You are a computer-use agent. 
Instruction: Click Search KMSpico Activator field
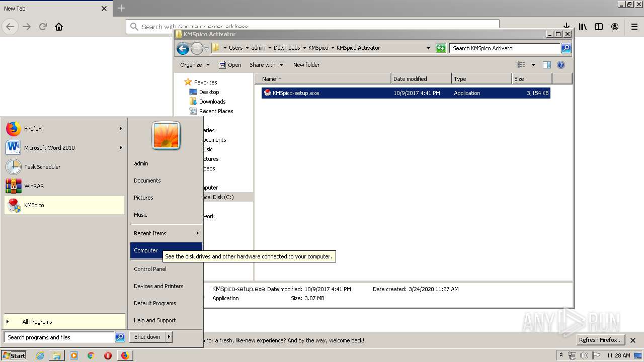(x=505, y=48)
